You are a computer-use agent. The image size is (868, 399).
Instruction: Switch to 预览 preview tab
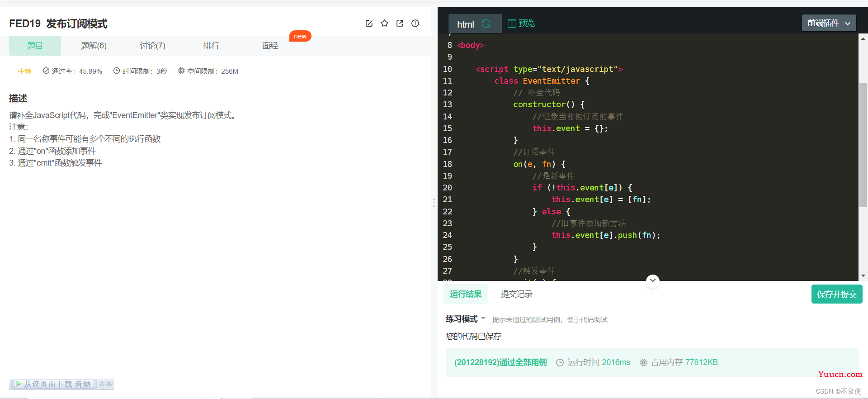(x=521, y=24)
